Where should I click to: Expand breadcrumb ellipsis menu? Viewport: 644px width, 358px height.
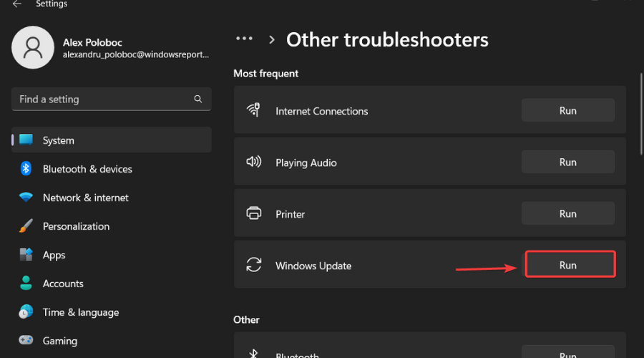pos(245,39)
